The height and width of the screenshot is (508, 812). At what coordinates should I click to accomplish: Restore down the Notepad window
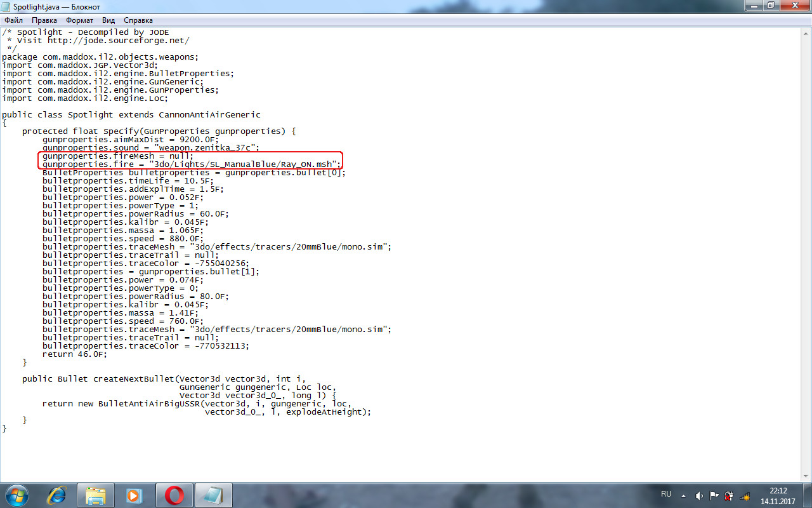click(x=771, y=6)
